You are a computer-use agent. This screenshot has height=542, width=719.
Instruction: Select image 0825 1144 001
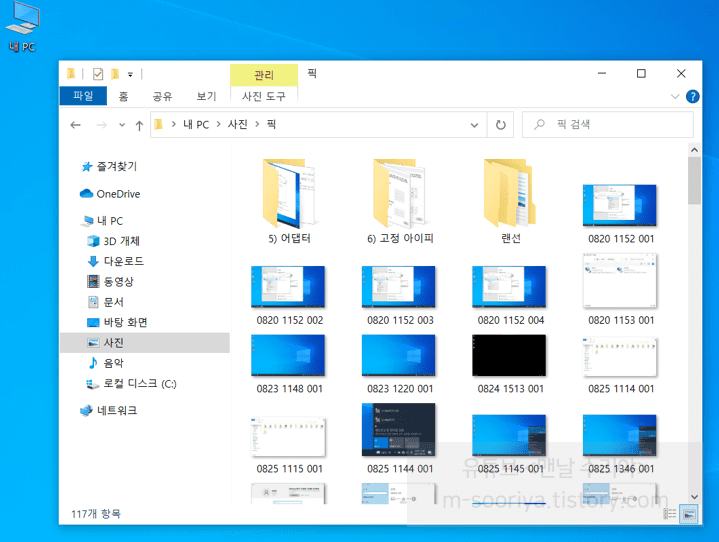pos(400,438)
